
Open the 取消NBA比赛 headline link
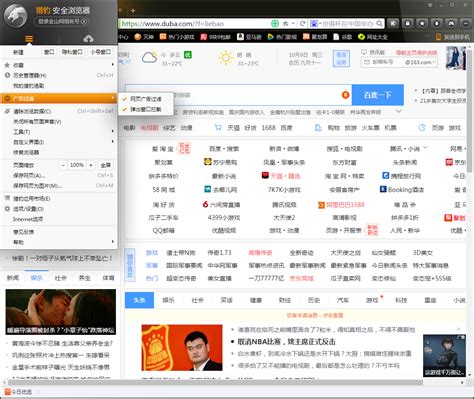[287, 342]
